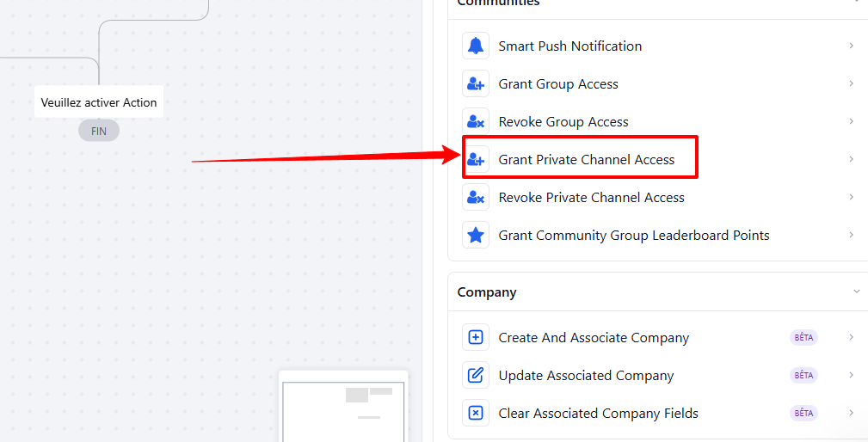This screenshot has height=442, width=868.
Task: Collapse the Company section chevron
Action: click(856, 292)
